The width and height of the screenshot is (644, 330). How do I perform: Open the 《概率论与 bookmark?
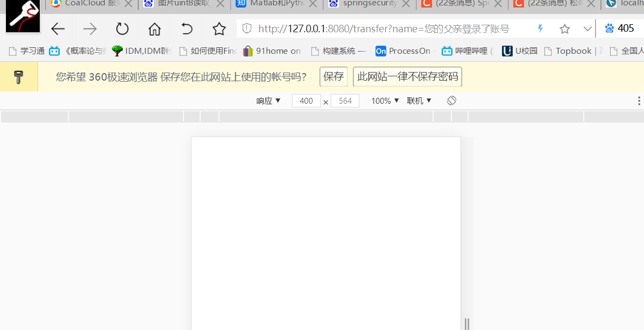(x=78, y=51)
